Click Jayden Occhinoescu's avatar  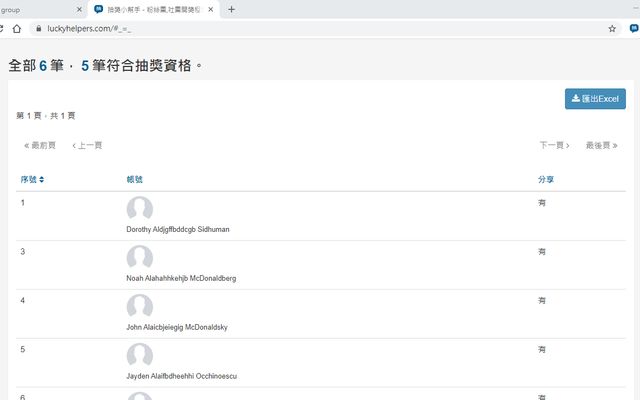point(140,356)
